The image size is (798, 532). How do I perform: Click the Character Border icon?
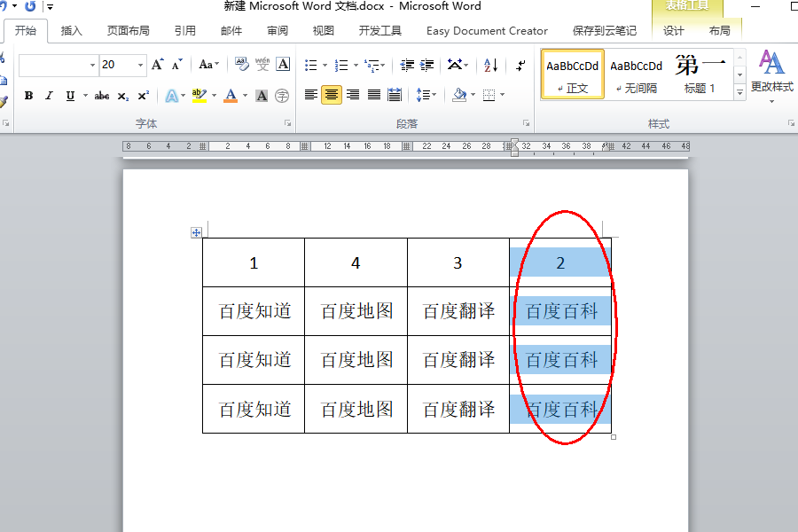pyautogui.click(x=283, y=64)
